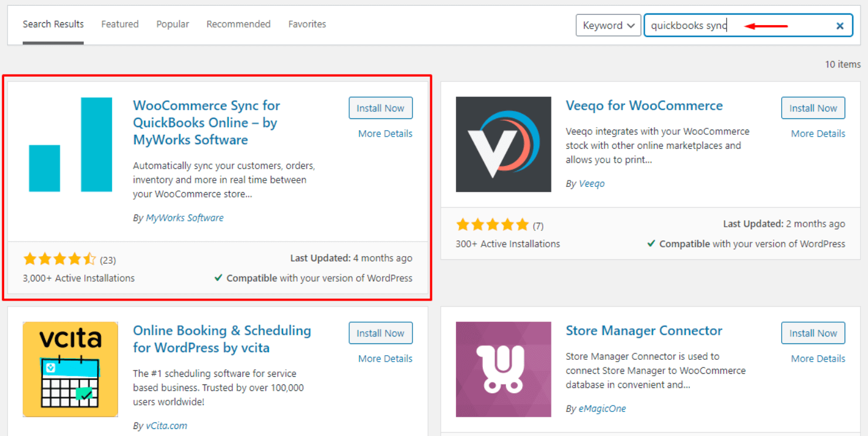Image resolution: width=868 pixels, height=436 pixels.
Task: Open the Popular tab
Action: click(x=173, y=25)
